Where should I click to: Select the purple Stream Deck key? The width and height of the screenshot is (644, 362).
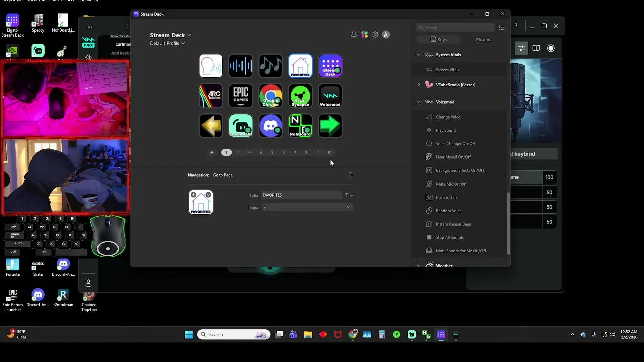coord(330,66)
